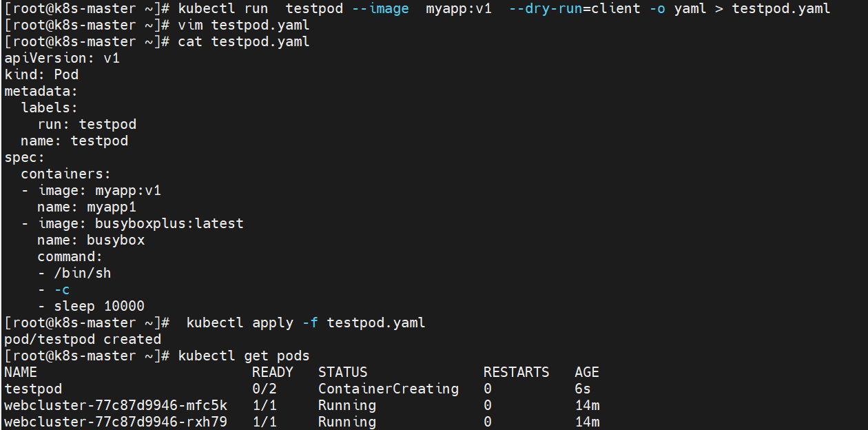
Task: Click the 'sleep 10000' argument line
Action: pyautogui.click(x=99, y=307)
